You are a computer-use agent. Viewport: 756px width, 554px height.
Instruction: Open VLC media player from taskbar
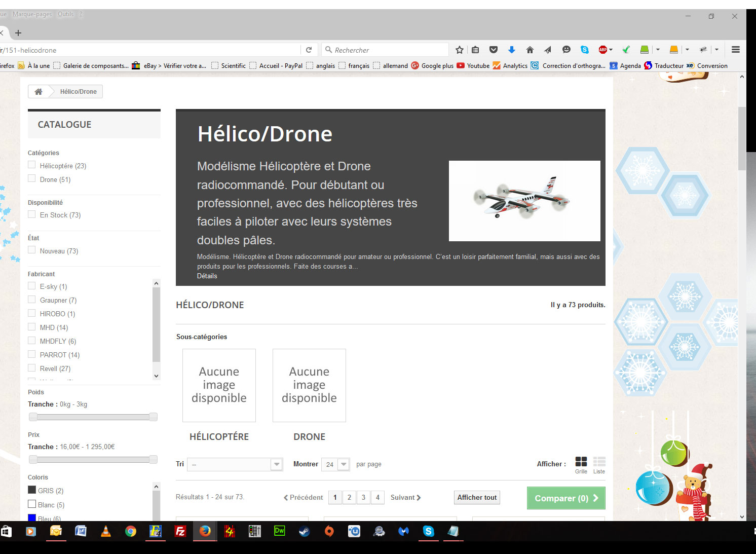[106, 531]
